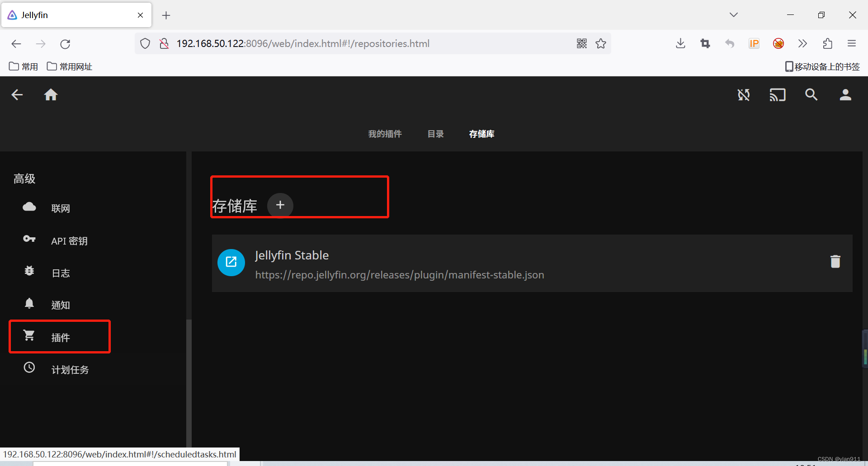Open the QR code icon in address bar
The width and height of the screenshot is (868, 466).
(582, 43)
